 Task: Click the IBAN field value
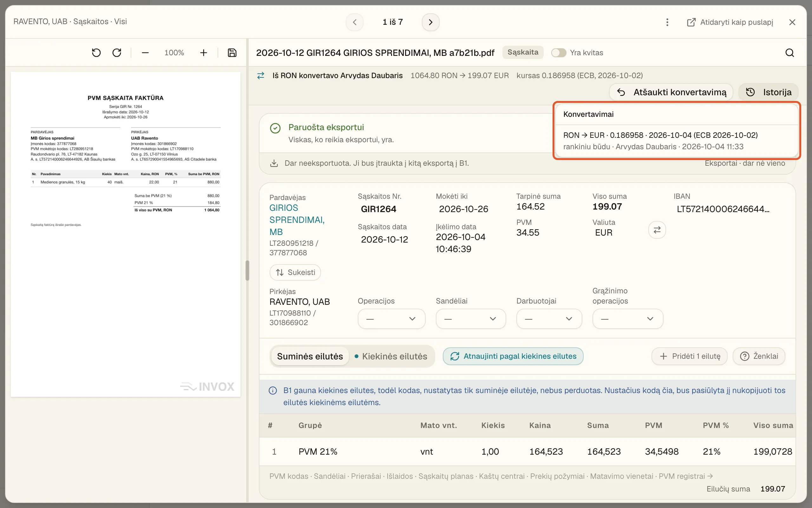pos(723,209)
